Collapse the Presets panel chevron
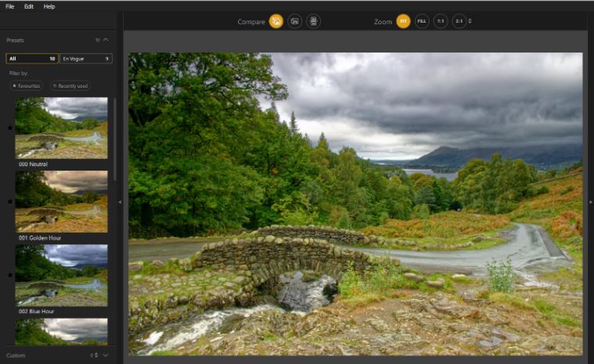The image size is (594, 364). point(106,40)
